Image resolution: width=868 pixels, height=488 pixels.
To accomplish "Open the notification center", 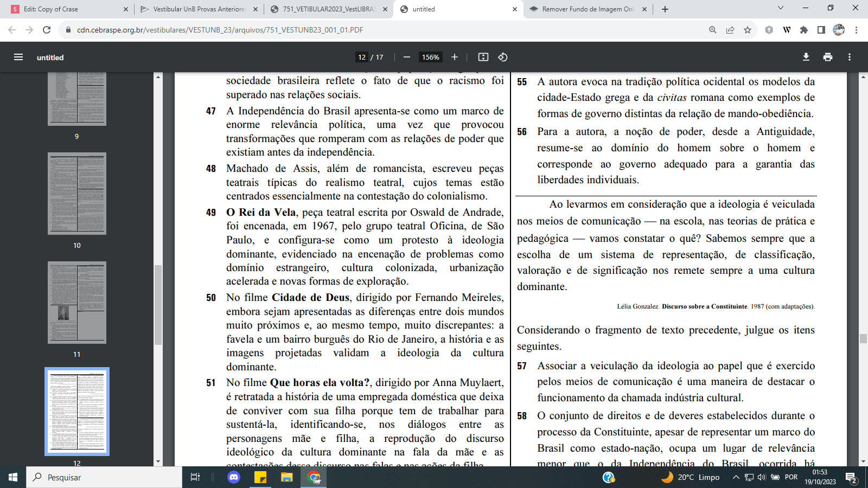I will point(851,478).
